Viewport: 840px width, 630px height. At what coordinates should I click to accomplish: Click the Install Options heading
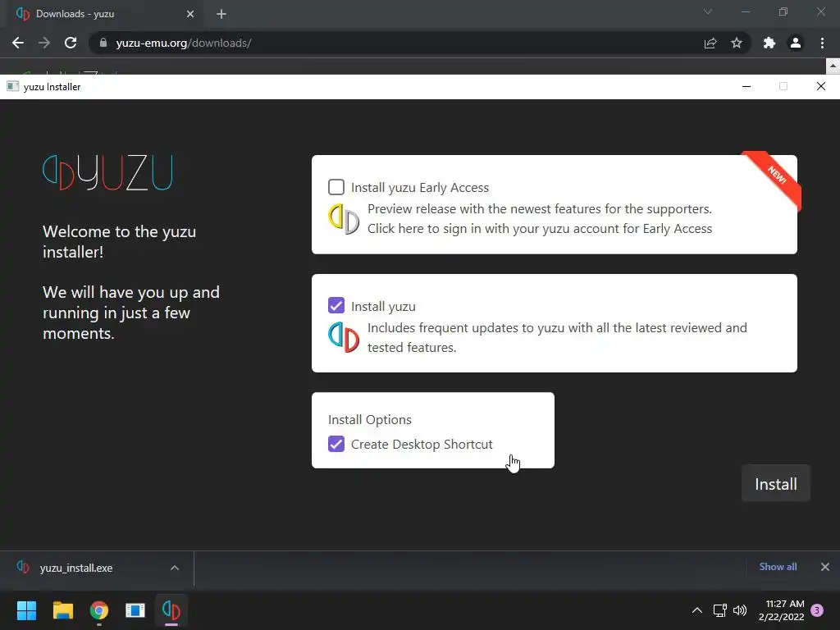[x=370, y=419]
